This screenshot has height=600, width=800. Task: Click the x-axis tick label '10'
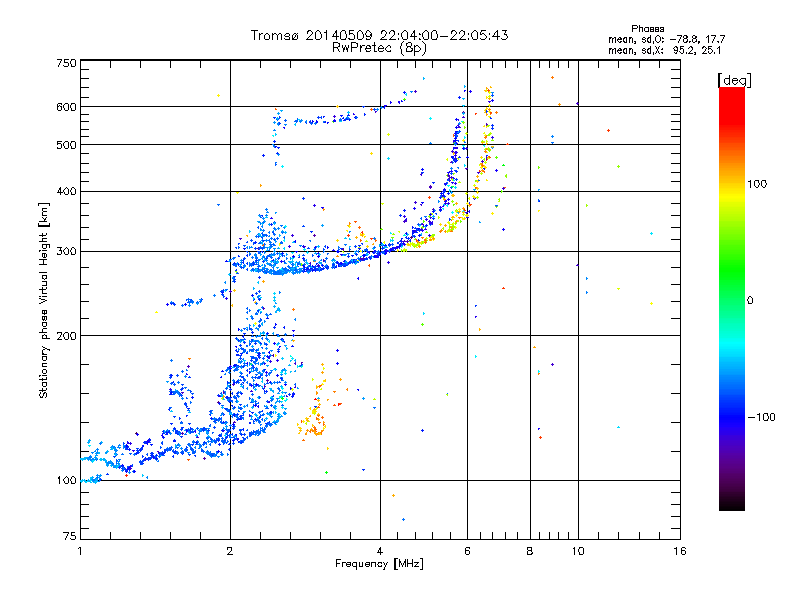click(x=578, y=551)
